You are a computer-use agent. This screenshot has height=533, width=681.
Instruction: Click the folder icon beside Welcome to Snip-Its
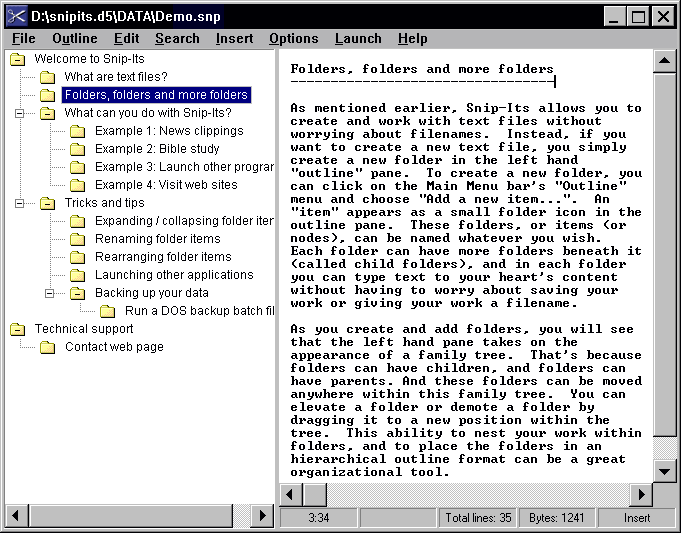(17, 59)
